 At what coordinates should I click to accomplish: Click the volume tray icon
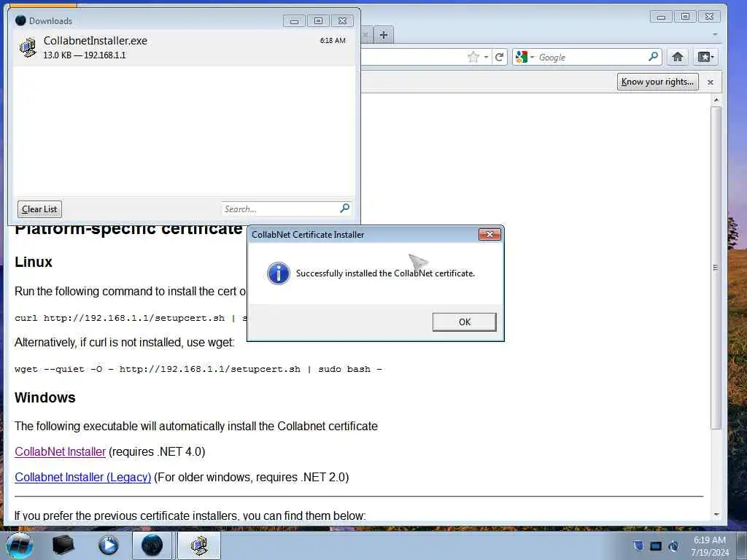coord(673,545)
